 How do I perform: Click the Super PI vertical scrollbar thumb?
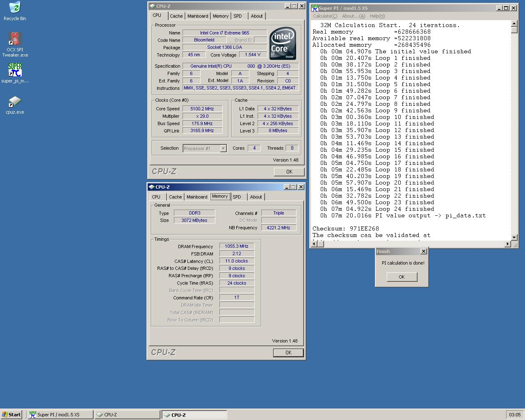tap(514, 30)
